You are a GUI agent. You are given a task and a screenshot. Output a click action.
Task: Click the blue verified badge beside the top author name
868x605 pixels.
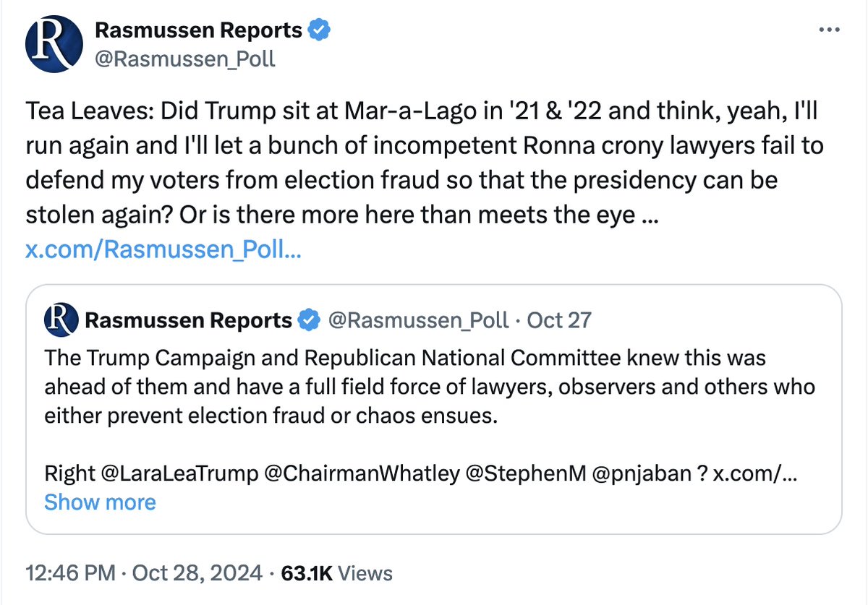pos(319,30)
